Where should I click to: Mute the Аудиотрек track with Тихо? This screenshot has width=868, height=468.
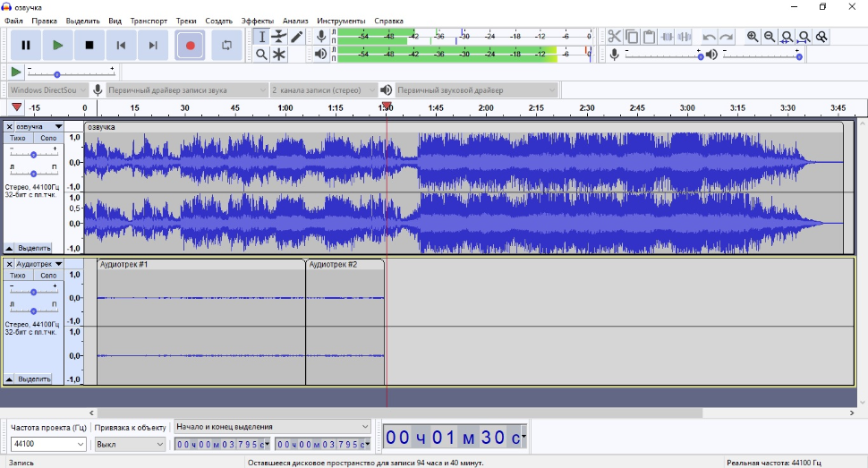[18, 276]
